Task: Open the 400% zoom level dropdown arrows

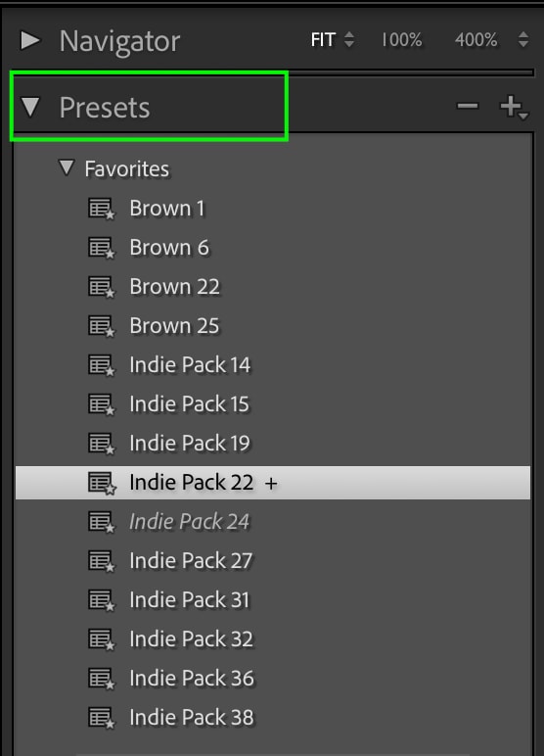Action: (523, 39)
